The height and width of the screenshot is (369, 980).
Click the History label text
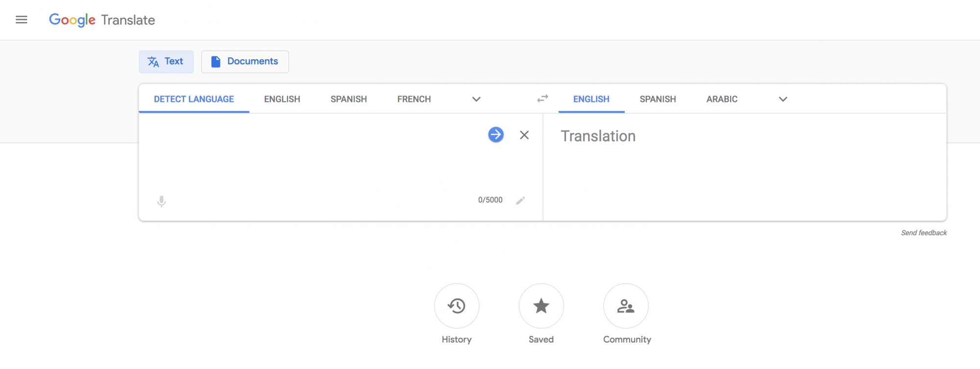457,340
